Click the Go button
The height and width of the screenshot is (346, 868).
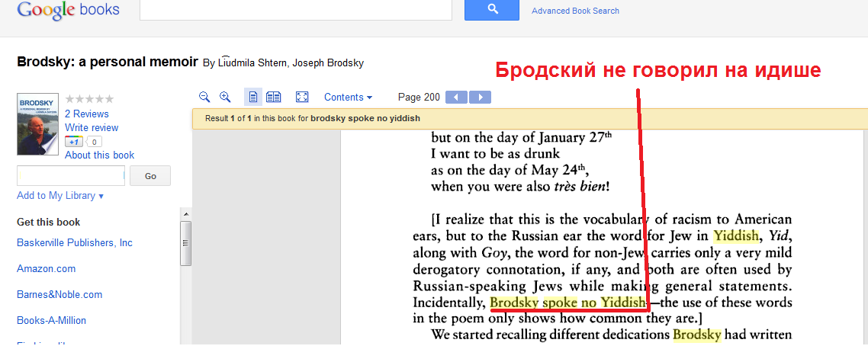tap(150, 176)
